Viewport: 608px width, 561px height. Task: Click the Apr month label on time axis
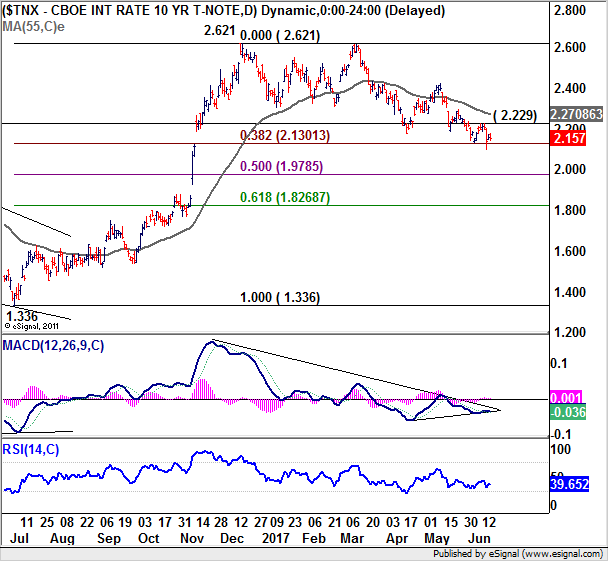point(397,539)
